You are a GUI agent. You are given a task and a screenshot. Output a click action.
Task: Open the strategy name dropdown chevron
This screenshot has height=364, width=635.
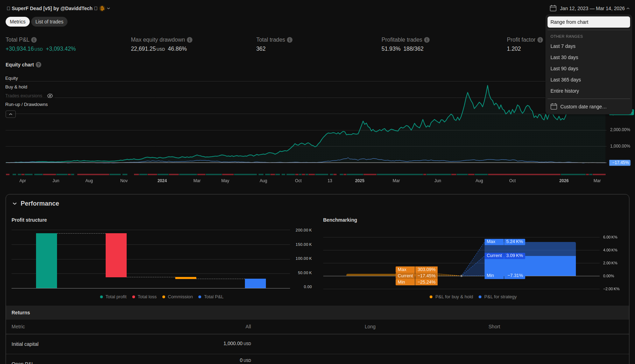tap(108, 8)
